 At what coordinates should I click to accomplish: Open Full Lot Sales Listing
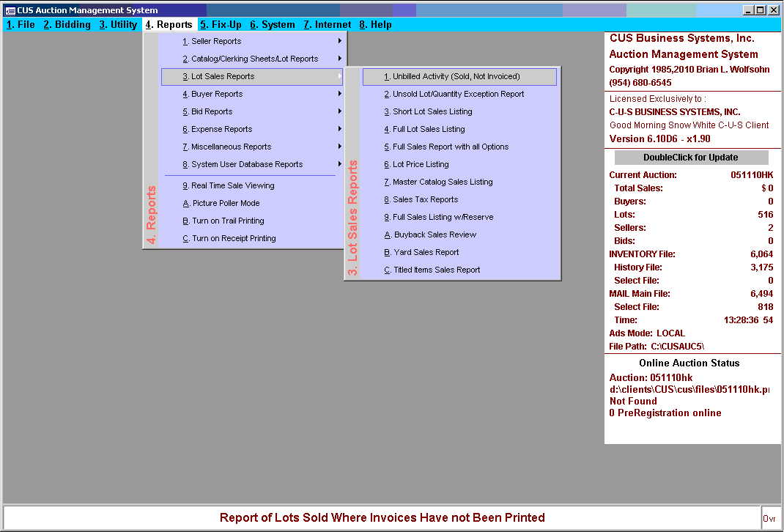(x=459, y=129)
